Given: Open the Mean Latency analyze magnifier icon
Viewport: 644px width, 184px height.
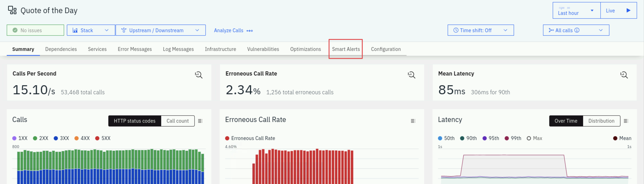Looking at the screenshot, I should click(624, 75).
